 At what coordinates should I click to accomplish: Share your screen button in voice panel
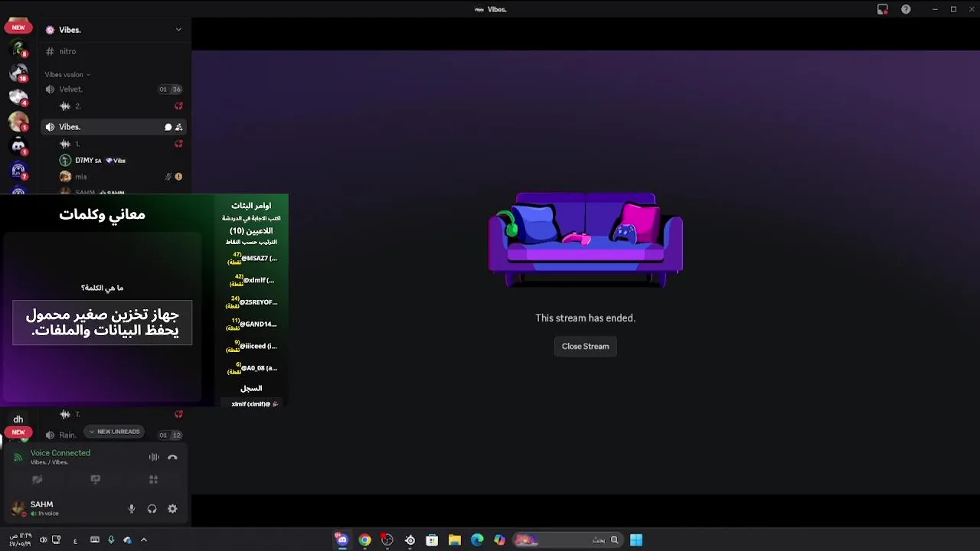point(95,480)
